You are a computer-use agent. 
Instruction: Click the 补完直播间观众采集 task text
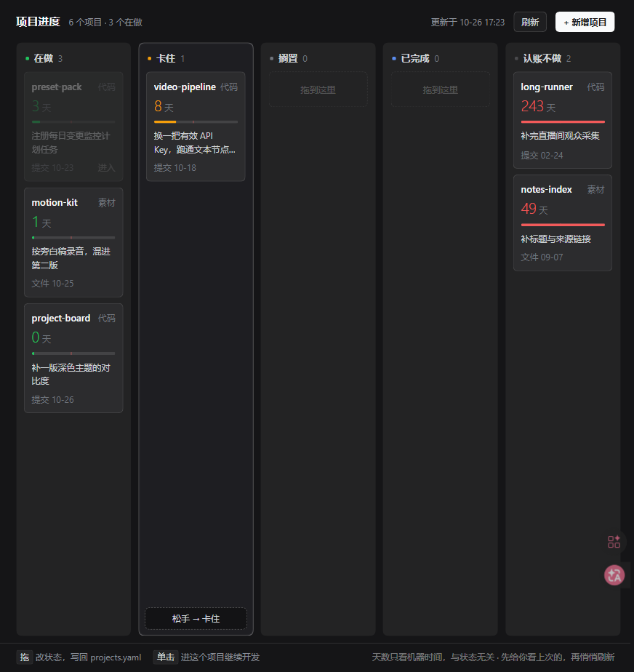(561, 136)
